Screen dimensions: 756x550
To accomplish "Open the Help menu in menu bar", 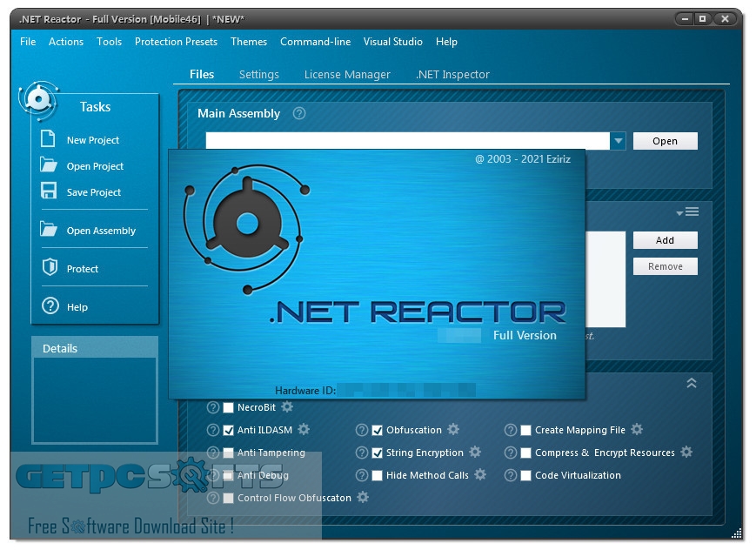I will click(446, 42).
